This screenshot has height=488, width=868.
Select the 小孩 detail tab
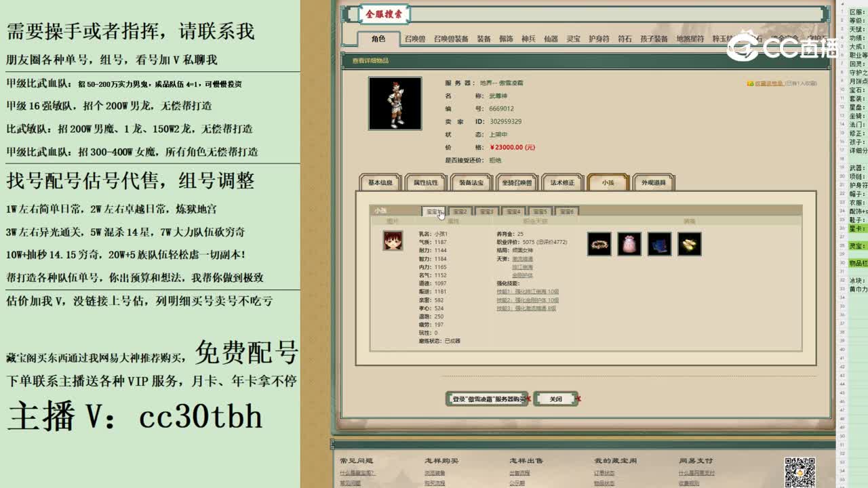coord(608,182)
